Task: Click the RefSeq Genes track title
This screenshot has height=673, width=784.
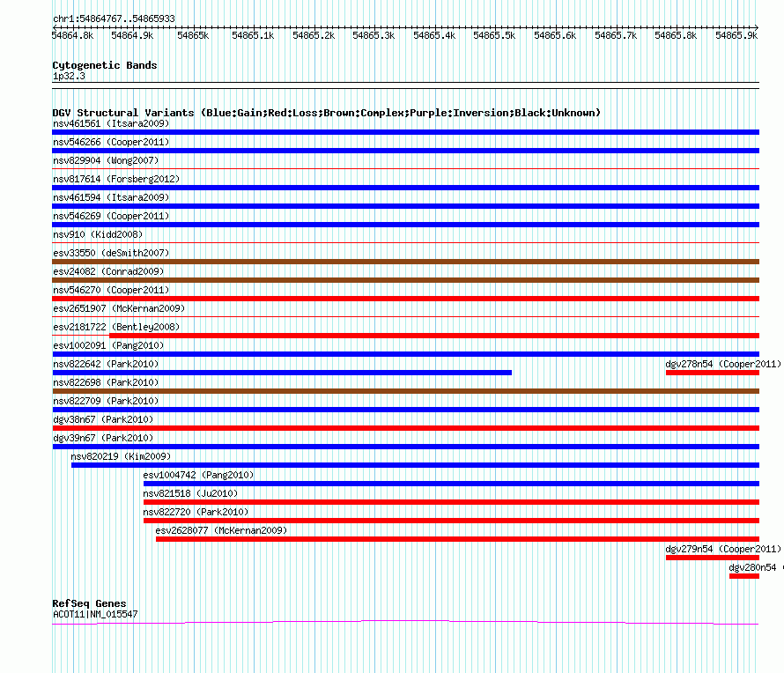Action: point(90,603)
